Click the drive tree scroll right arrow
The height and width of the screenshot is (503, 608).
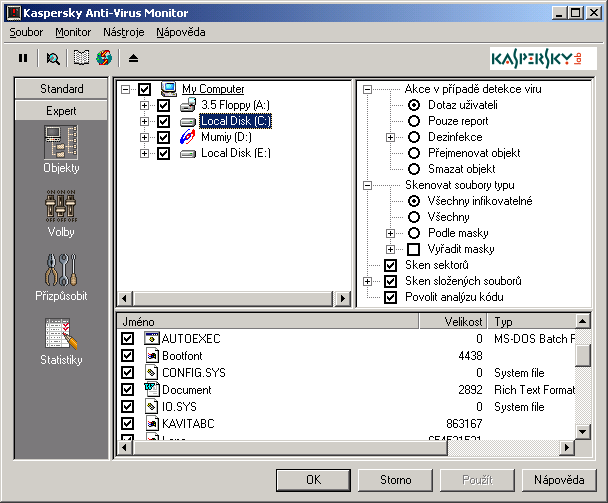pyautogui.click(x=342, y=299)
